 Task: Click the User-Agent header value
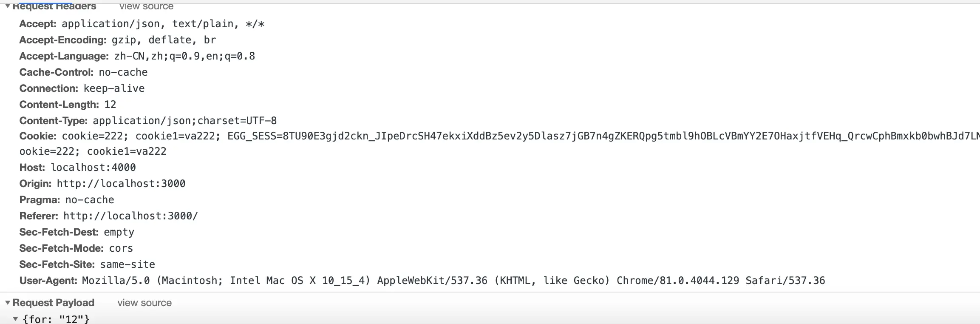pyautogui.click(x=453, y=281)
